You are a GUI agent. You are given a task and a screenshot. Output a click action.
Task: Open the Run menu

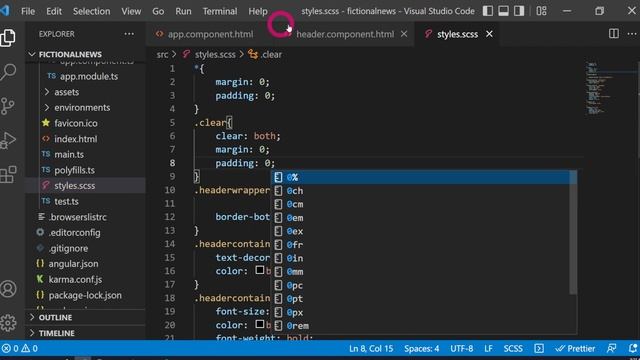(183, 11)
